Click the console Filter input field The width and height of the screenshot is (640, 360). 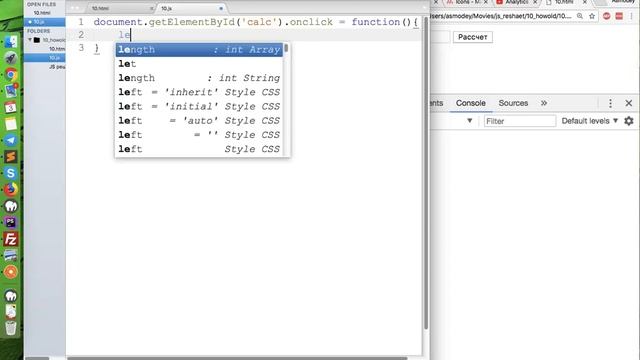(x=520, y=121)
